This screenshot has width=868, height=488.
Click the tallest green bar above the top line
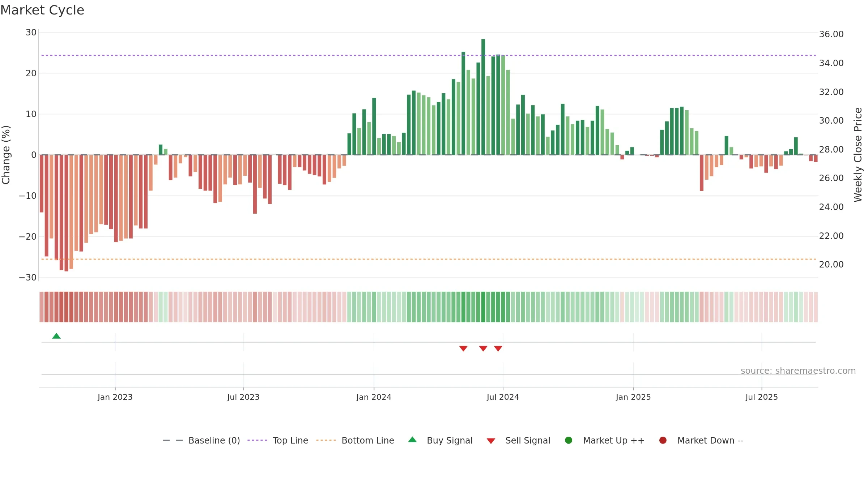[x=483, y=97]
